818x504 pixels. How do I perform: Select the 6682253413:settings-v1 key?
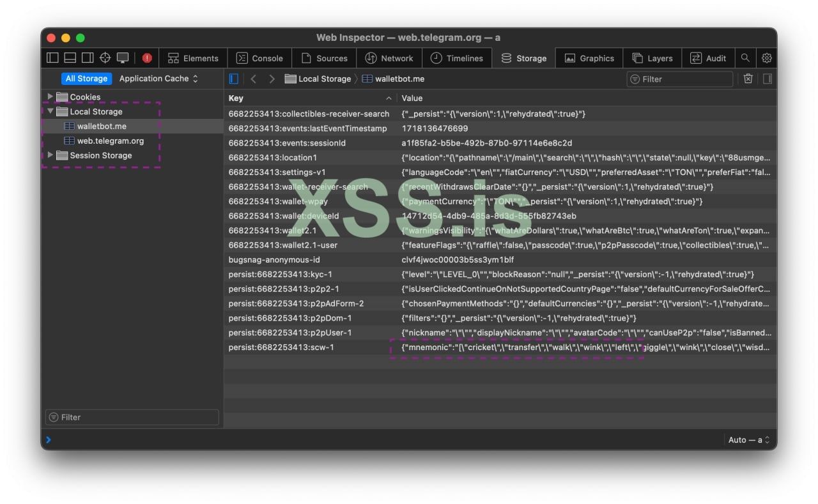tap(277, 172)
